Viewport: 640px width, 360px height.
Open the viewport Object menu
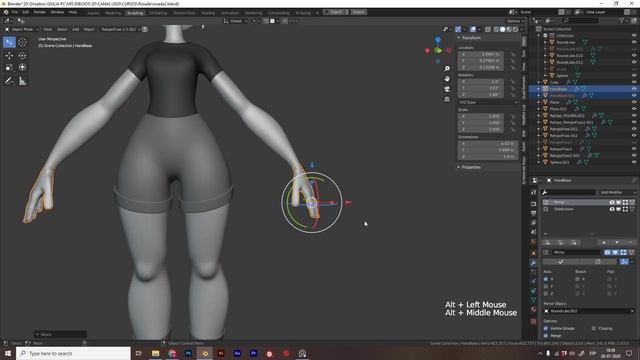[89, 29]
